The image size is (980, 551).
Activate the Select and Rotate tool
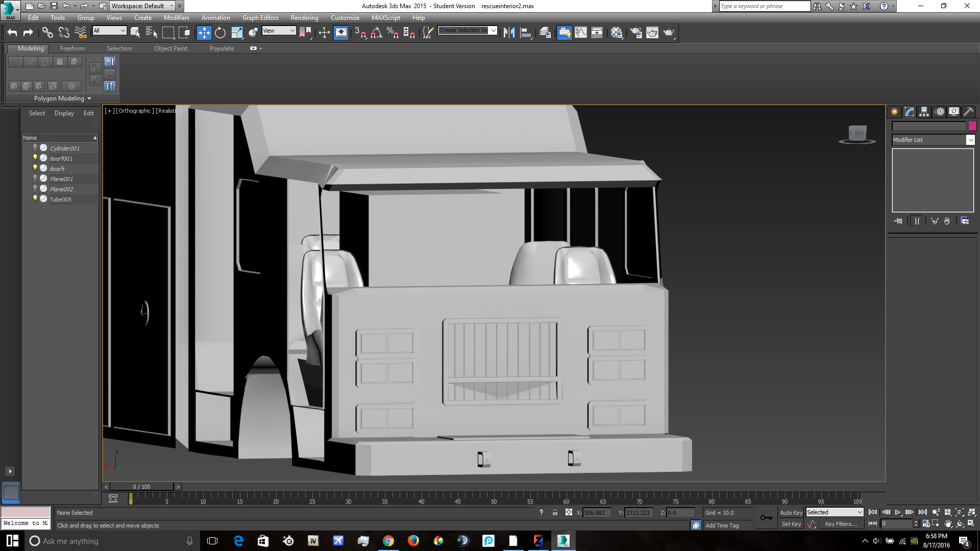[220, 33]
